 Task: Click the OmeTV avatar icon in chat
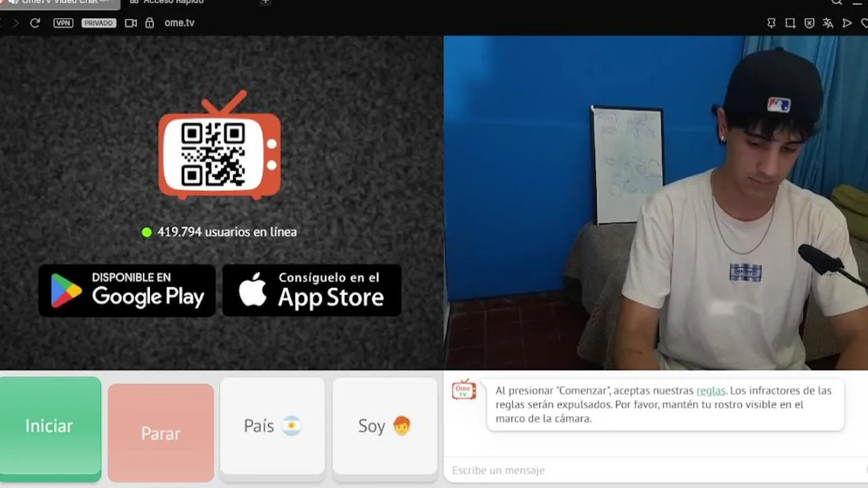[465, 390]
